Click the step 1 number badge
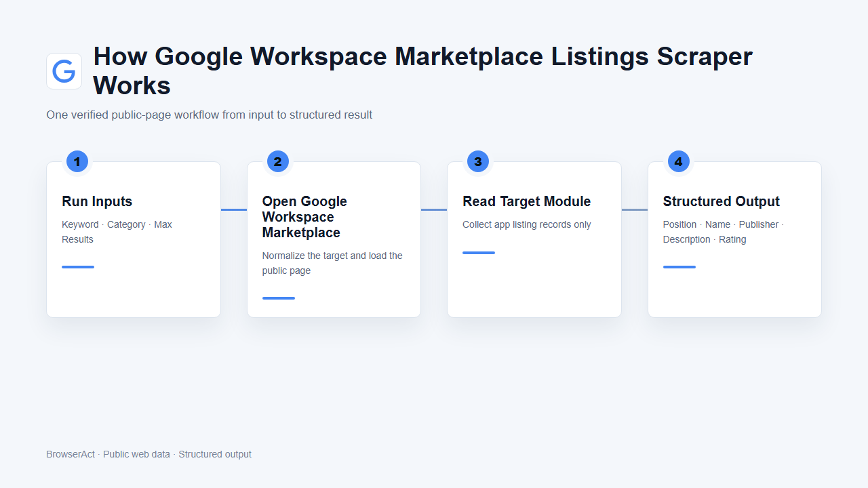868x488 pixels. 77,161
